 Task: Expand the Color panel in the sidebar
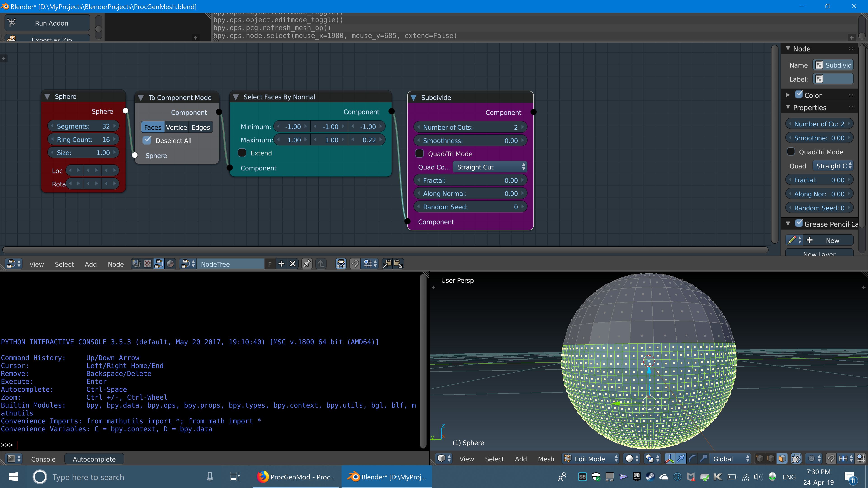[788, 95]
